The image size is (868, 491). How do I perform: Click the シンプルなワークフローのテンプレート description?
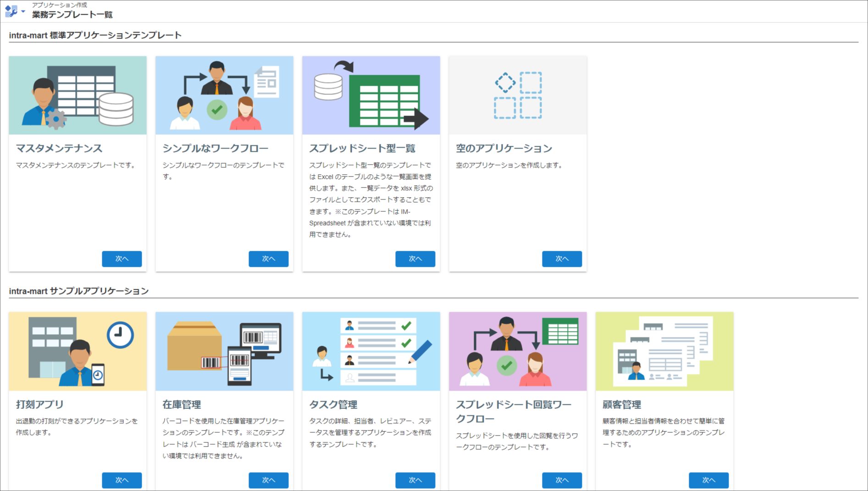(224, 171)
